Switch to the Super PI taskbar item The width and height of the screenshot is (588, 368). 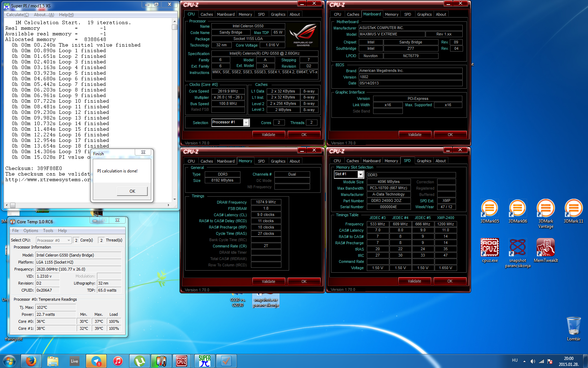204,361
